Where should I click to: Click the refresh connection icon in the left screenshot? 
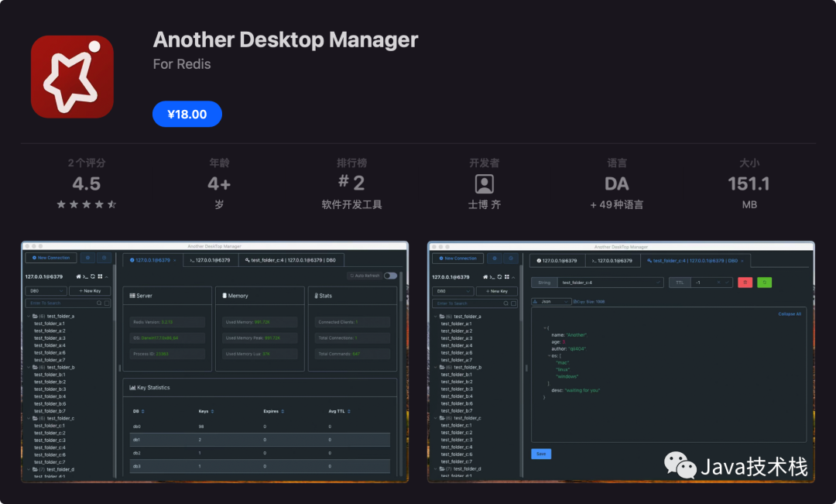[93, 276]
